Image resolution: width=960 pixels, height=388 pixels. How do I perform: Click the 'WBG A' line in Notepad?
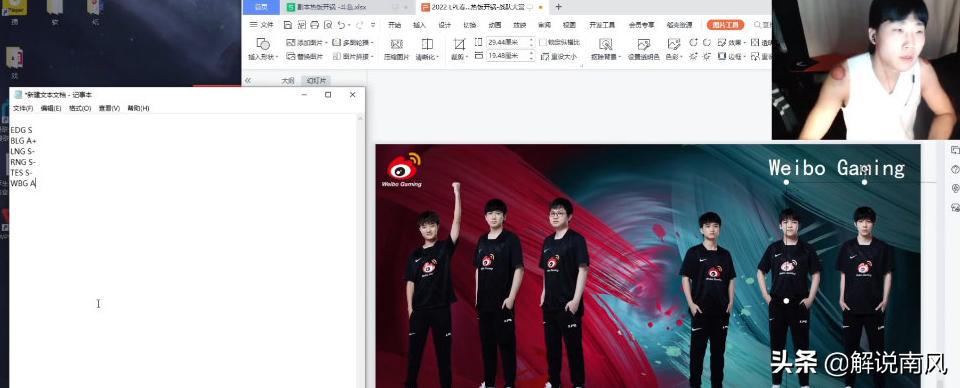click(23, 183)
